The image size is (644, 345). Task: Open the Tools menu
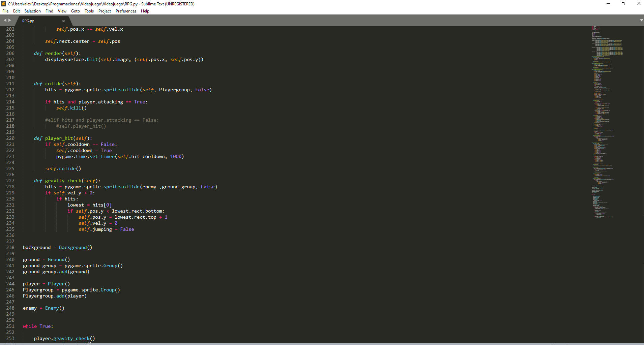[x=89, y=11]
